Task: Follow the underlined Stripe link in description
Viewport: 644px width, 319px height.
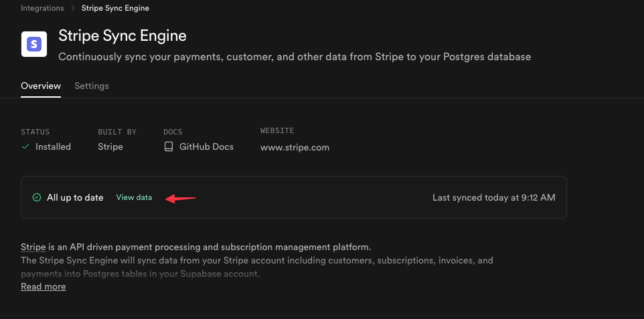Action: pyautogui.click(x=33, y=247)
